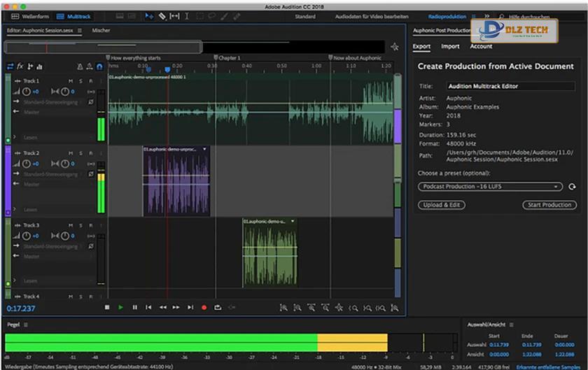Solo Track 1
Image resolution: width=588 pixels, height=370 pixels.
(x=80, y=81)
